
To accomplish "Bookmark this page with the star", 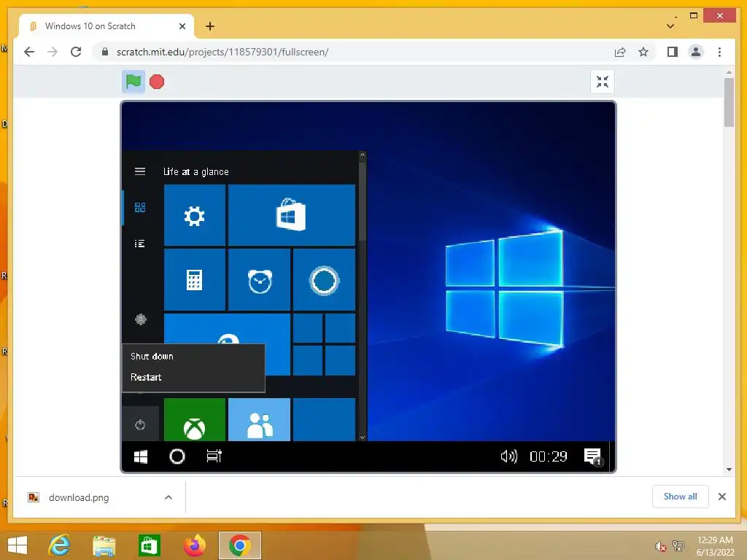I will point(643,52).
